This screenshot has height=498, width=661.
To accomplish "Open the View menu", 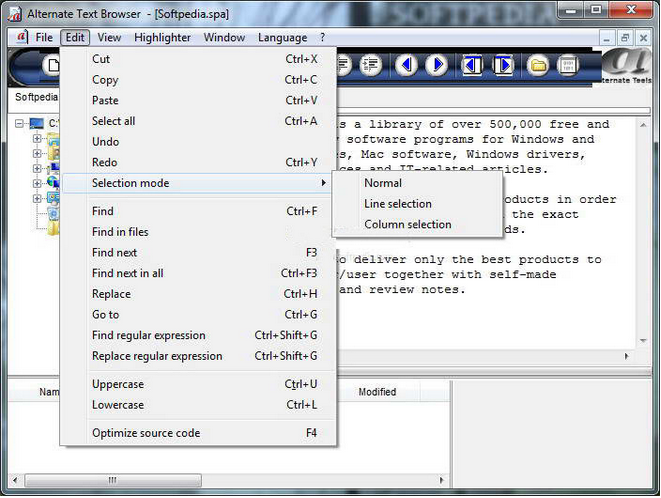I will point(109,38).
